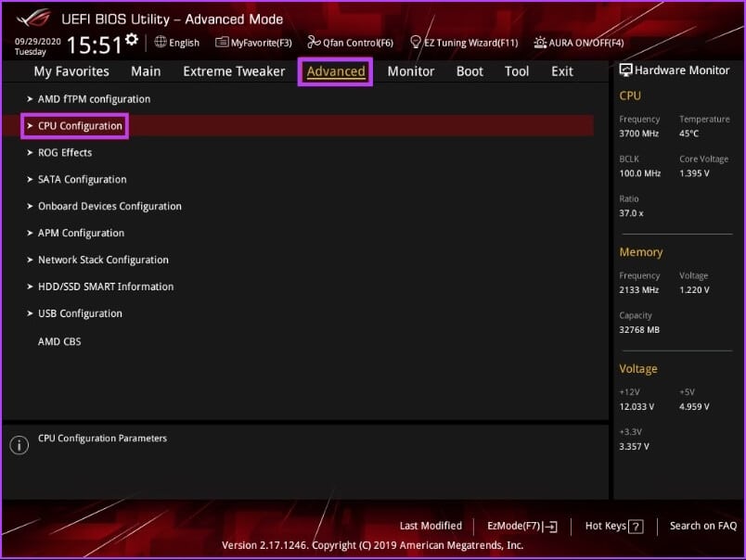Click the Hardware Monitor icon
Screen dimensions: 746x560
625,70
